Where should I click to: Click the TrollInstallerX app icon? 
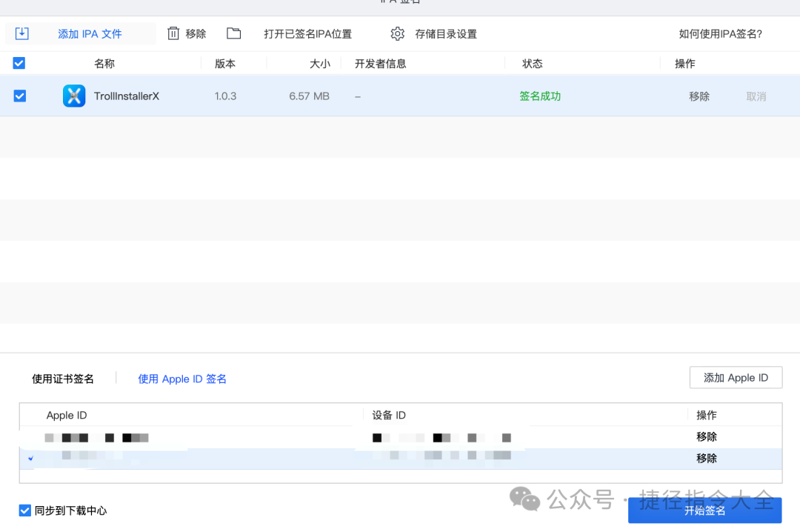coord(74,96)
